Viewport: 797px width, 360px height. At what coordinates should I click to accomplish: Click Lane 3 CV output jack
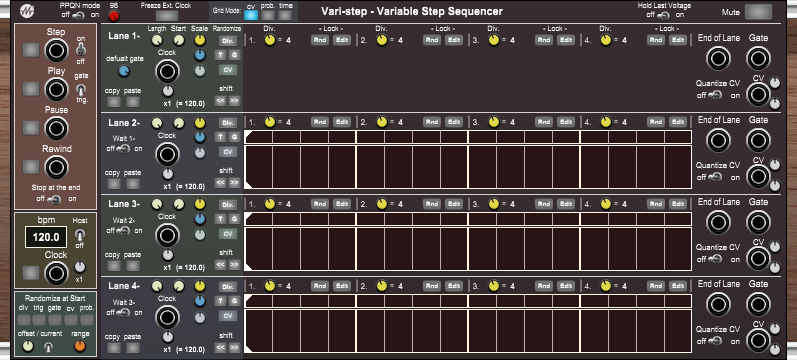pos(758,258)
